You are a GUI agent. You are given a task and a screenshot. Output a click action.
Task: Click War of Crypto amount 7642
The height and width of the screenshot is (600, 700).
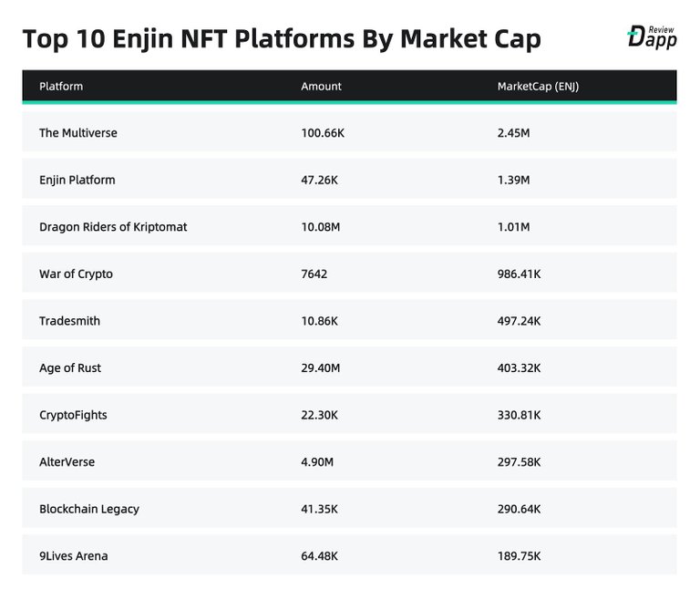coord(315,274)
